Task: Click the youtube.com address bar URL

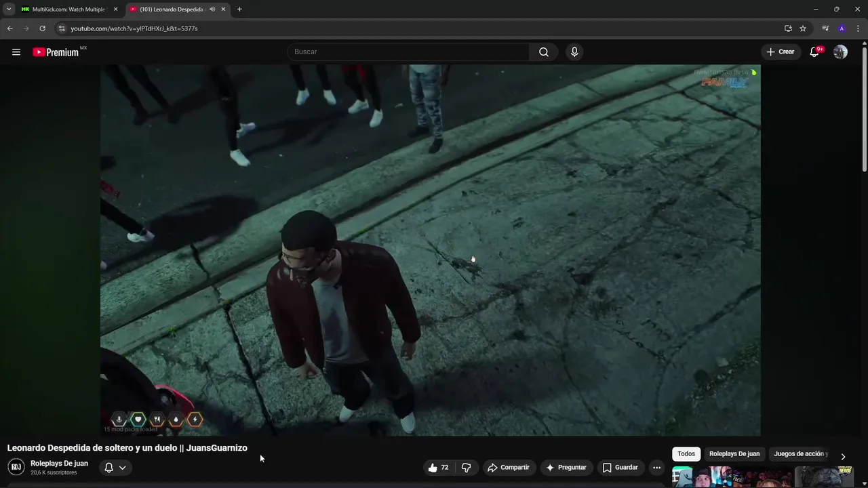Action: coord(134,28)
